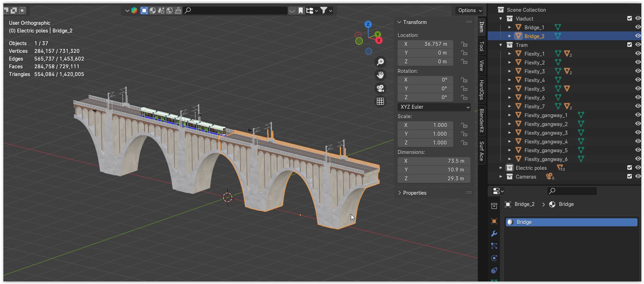This screenshot has height=284, width=644.
Task: Activate the pan hand viewport icon
Action: tap(380, 75)
